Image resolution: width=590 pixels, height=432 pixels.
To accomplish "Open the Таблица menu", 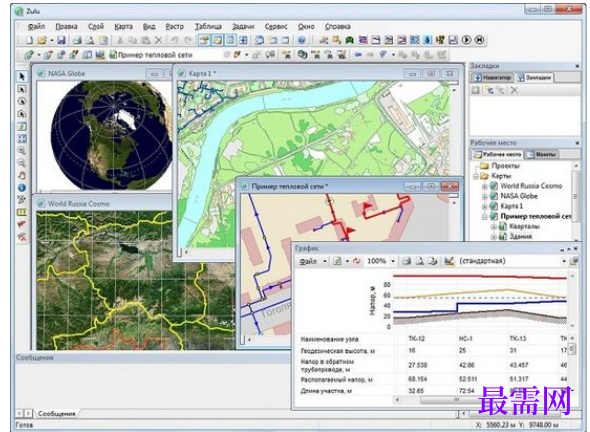I will click(208, 26).
